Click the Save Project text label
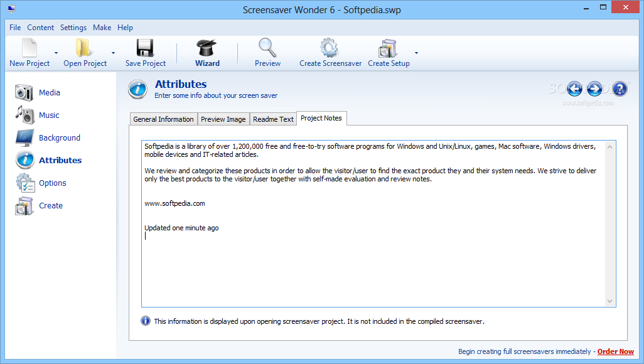Viewport: 644px width, 364px height. pos(146,63)
